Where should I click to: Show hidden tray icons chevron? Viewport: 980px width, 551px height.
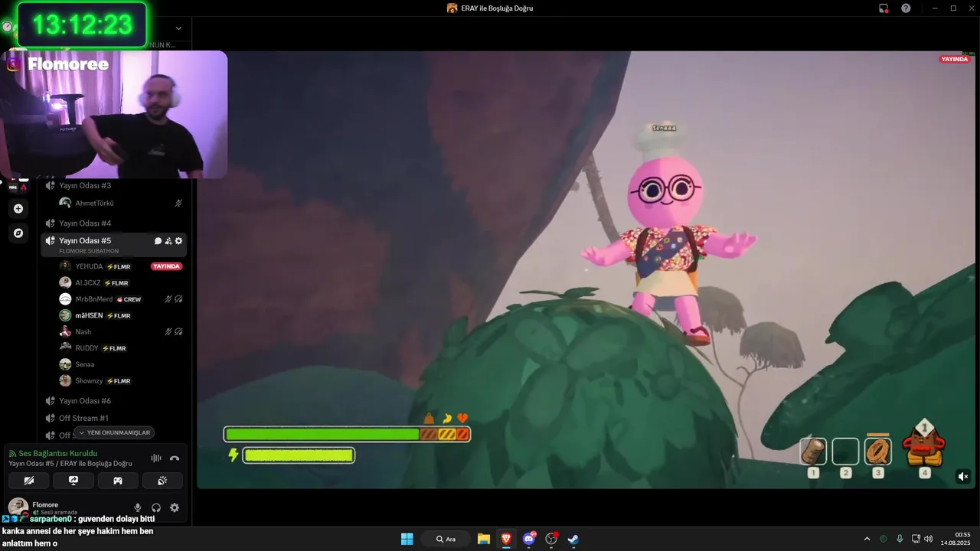pos(867,539)
